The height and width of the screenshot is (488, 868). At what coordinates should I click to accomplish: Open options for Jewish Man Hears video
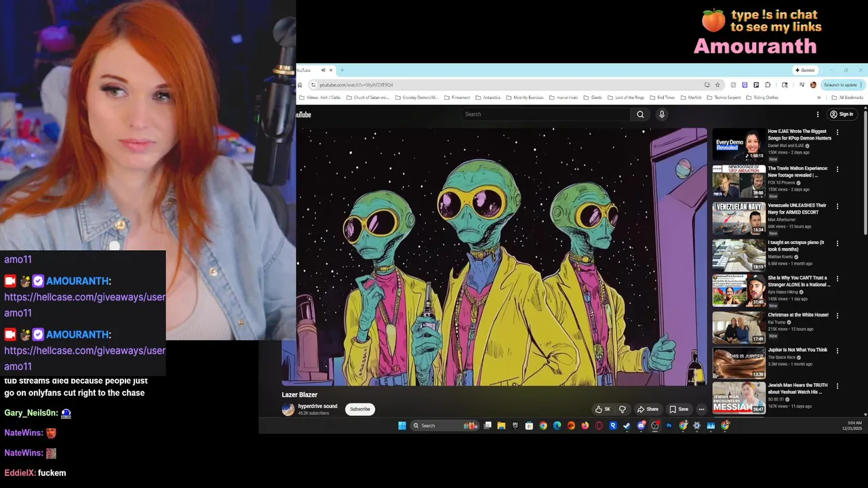point(837,386)
